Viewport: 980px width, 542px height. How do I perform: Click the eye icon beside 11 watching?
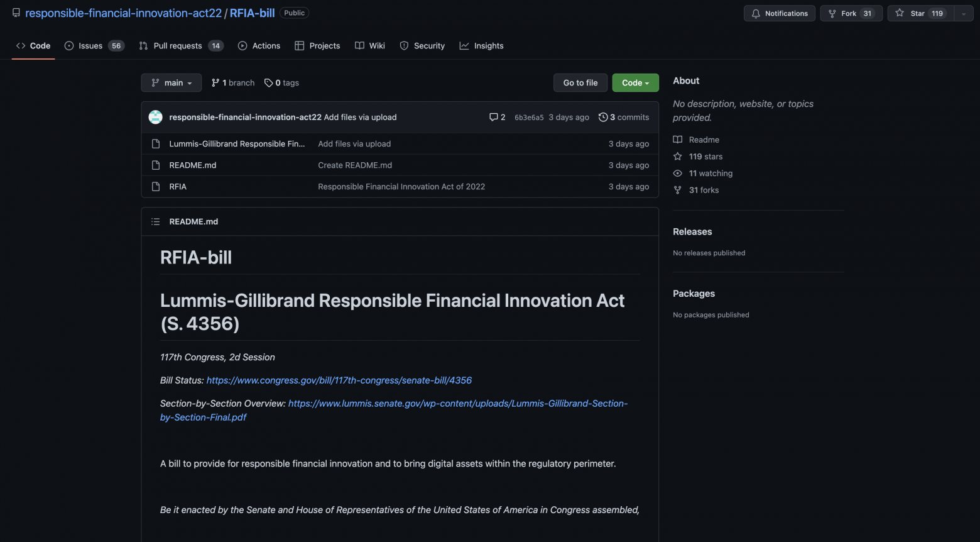(x=678, y=174)
